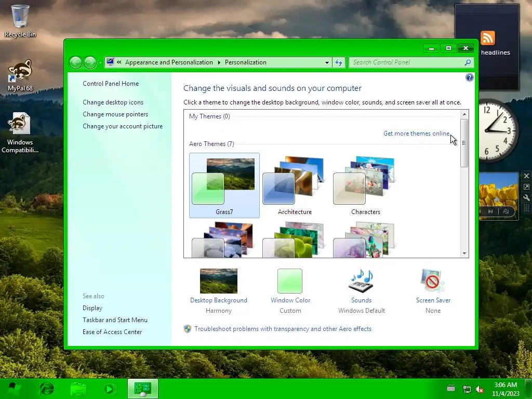This screenshot has height=399, width=532.
Task: Select the Personalization breadcrumb
Action: click(x=245, y=62)
